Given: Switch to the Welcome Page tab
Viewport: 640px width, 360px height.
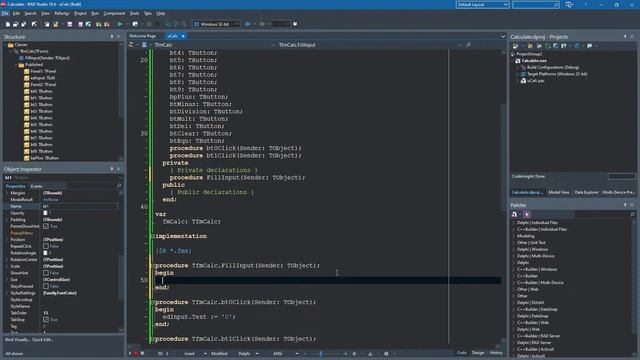Looking at the screenshot, I should (142, 36).
